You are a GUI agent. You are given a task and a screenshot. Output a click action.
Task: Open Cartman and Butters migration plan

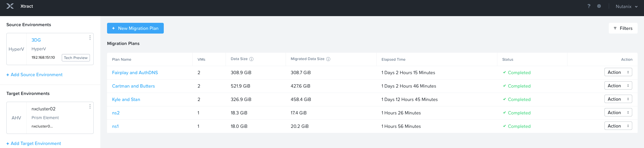coord(133,86)
